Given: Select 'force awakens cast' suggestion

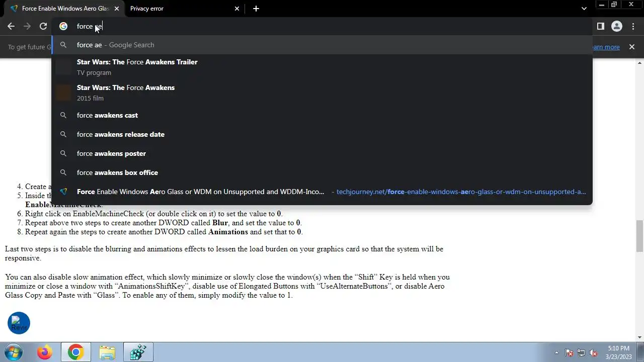Looking at the screenshot, I should click(x=322, y=115).
